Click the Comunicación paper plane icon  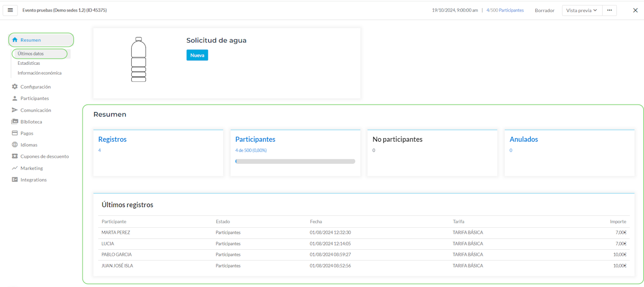point(15,110)
